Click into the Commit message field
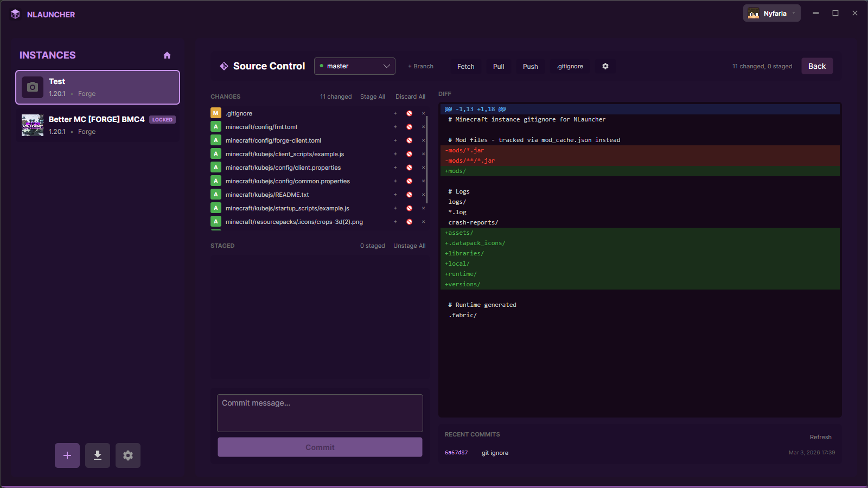Viewport: 868px width, 488px height. [x=320, y=413]
